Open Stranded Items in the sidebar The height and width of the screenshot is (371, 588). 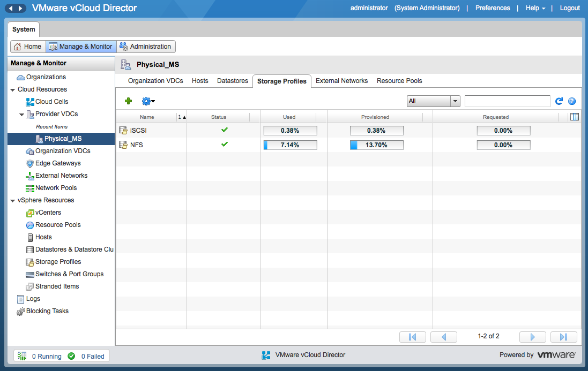click(x=57, y=287)
